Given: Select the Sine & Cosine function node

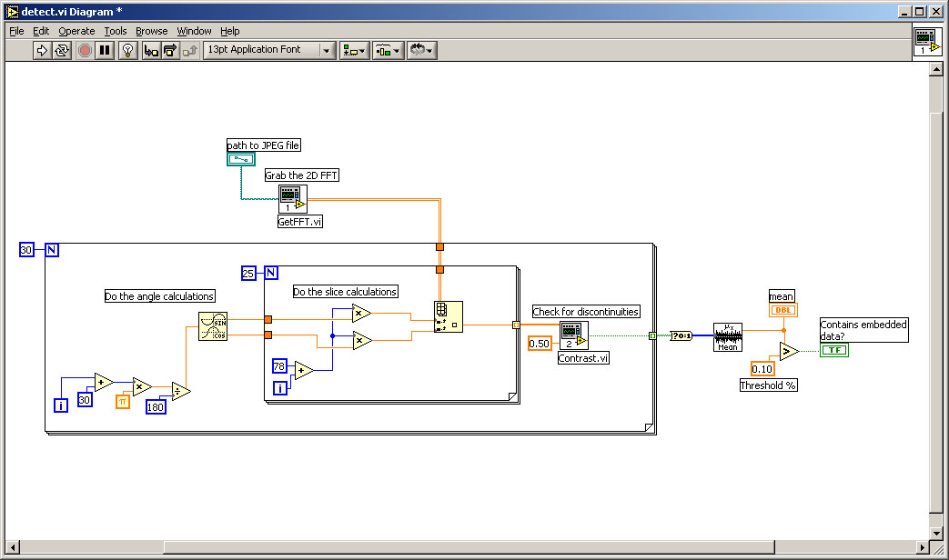Looking at the screenshot, I should pos(213,326).
